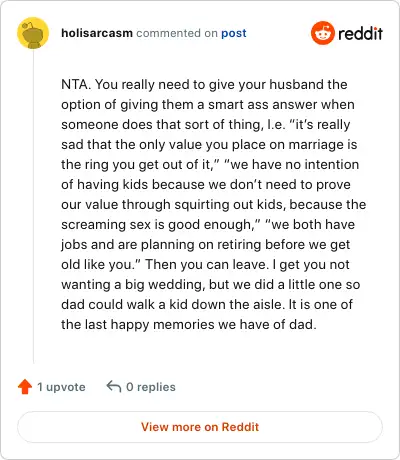This screenshot has width=400, height=460.
Task: Open the holisarcasm username profile
Action: [97, 33]
